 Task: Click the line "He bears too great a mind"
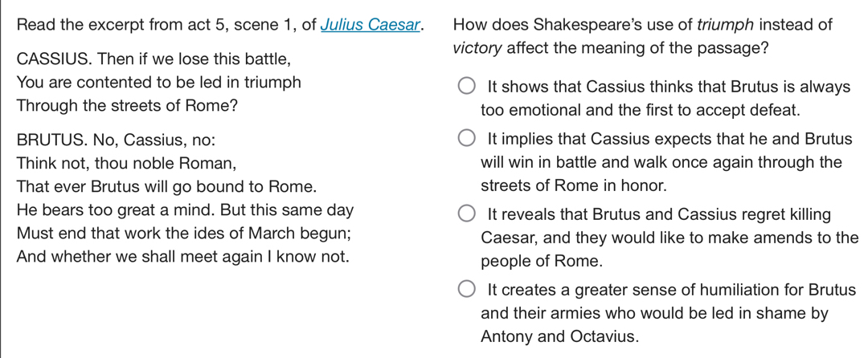[185, 211]
